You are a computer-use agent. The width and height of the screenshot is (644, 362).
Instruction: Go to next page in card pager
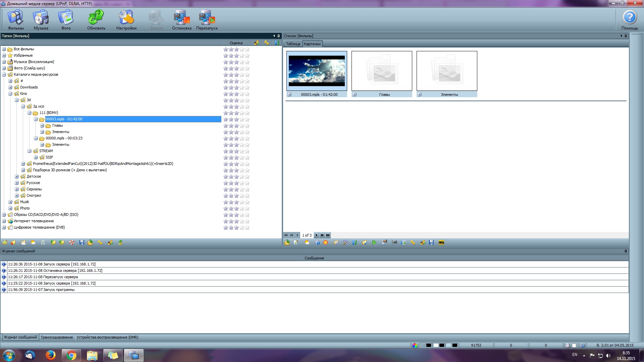tap(316, 235)
